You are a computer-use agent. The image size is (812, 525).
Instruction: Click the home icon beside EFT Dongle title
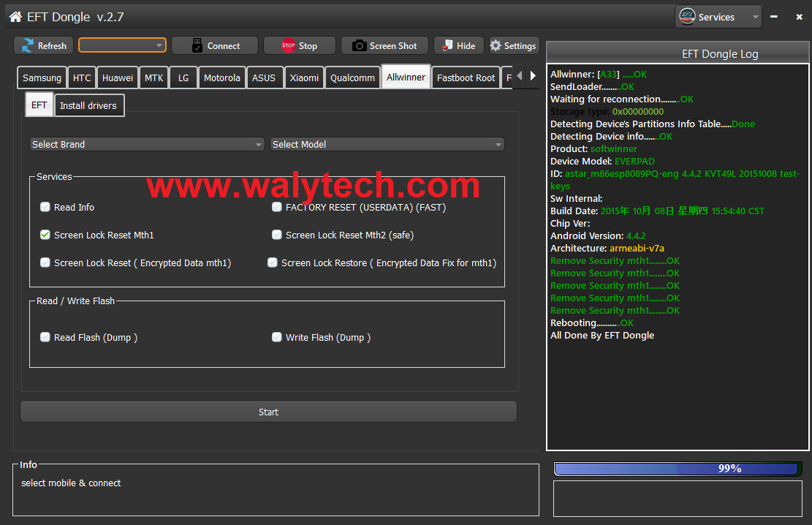click(x=15, y=17)
